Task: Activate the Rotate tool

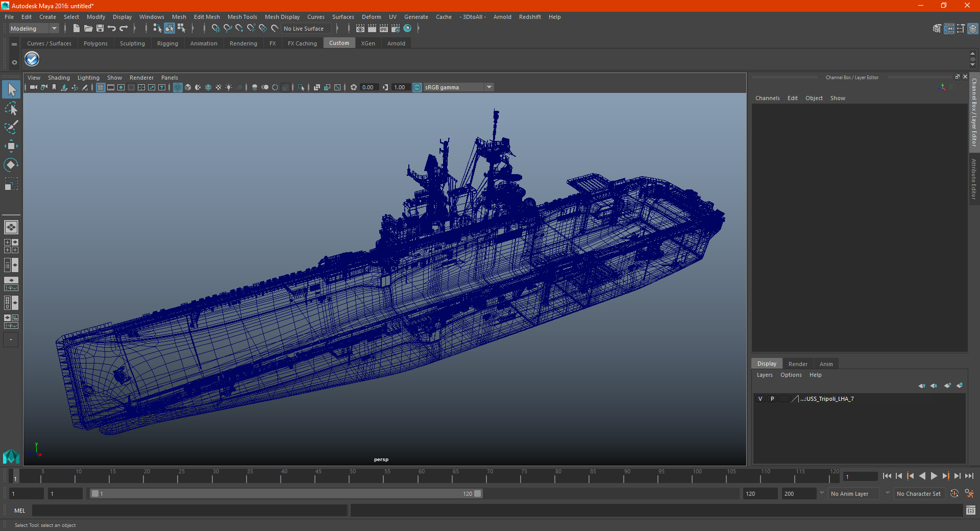Action: [x=11, y=165]
